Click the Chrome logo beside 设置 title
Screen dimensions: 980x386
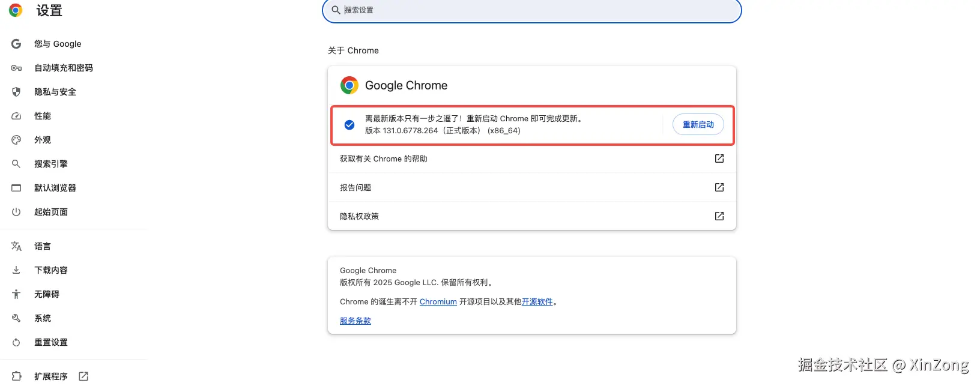(16, 10)
